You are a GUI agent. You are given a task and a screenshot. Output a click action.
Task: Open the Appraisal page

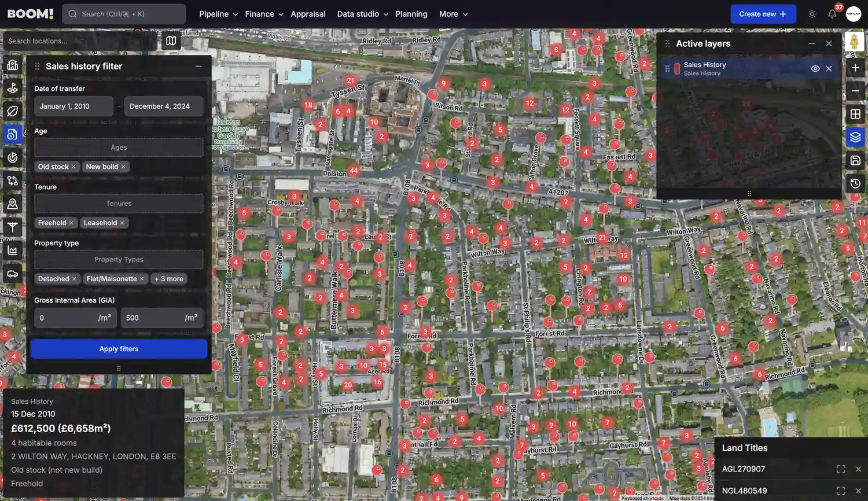[308, 14]
